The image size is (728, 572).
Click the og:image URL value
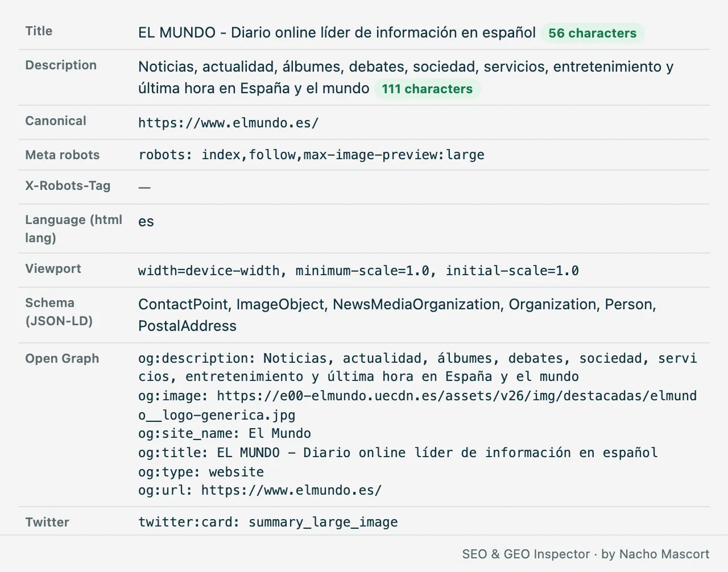[417, 405]
